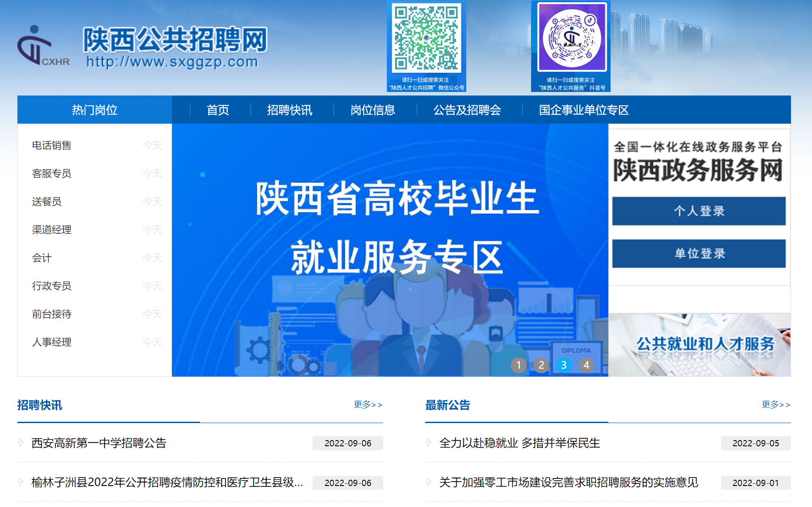The height and width of the screenshot is (507, 812).
Task: Open the 人事经理 job listing
Action: click(x=52, y=342)
